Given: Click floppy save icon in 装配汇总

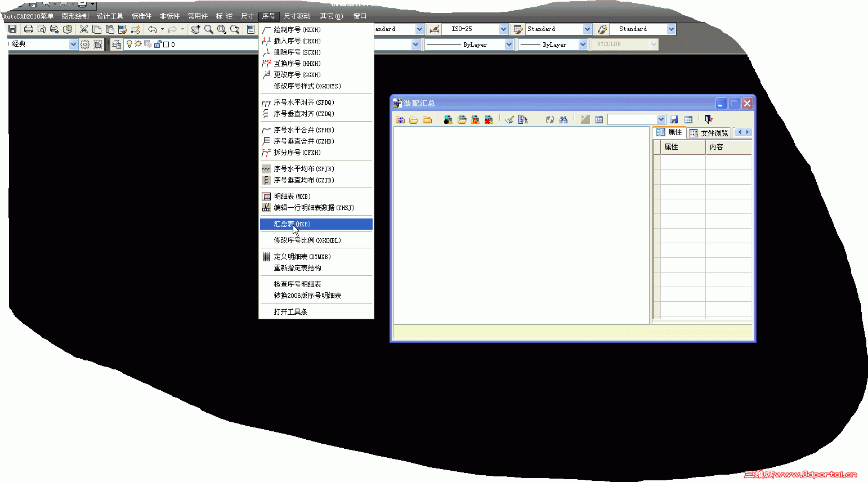Looking at the screenshot, I should (674, 119).
